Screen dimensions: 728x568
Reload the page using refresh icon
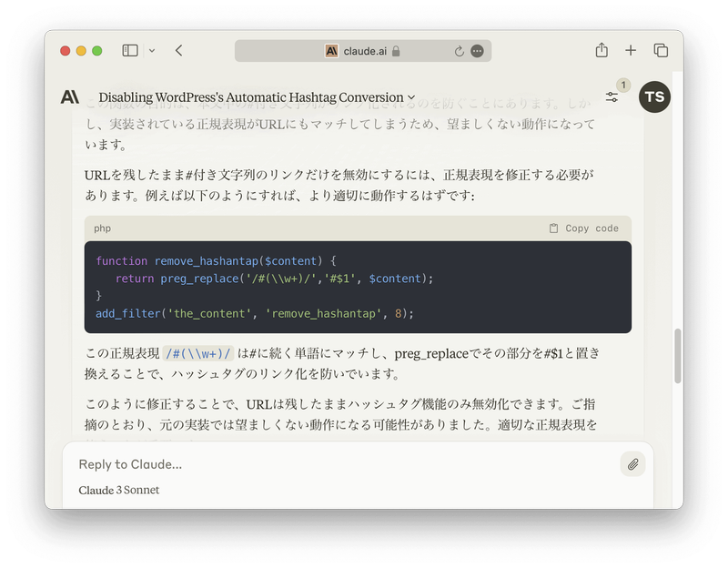coord(460,51)
